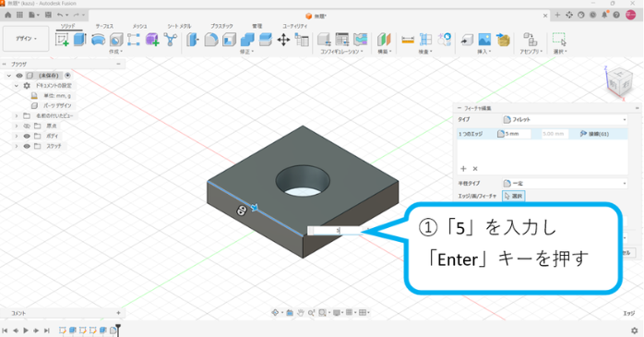Expand the 原点 folder
Viewport: 644px width, 337px height.
pyautogui.click(x=17, y=126)
